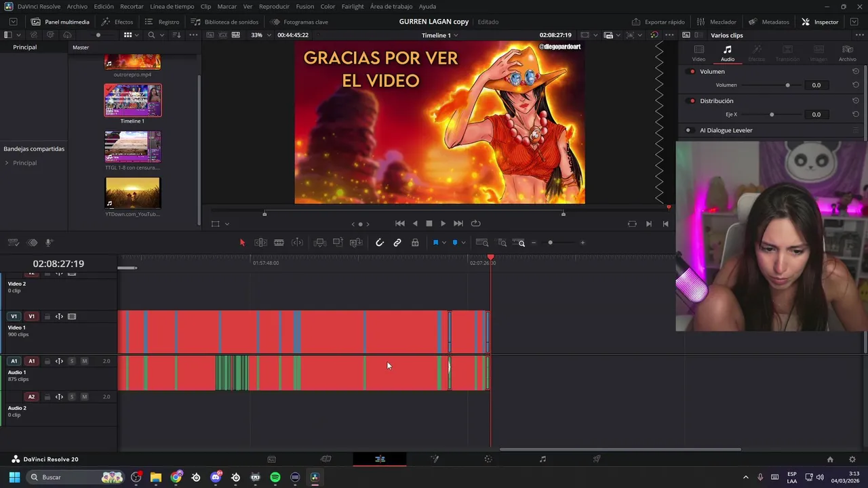Solo the Audio 2 track
Viewport: 868px width, 488px height.
(72, 396)
